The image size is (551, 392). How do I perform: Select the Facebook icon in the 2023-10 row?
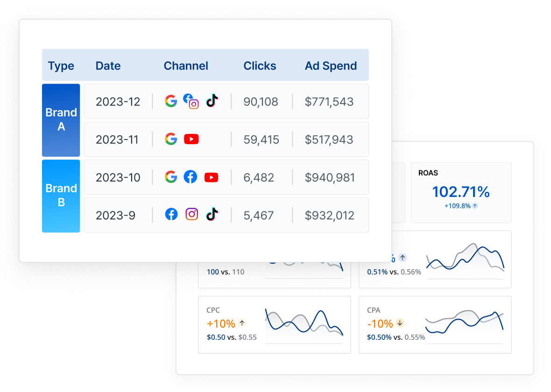point(191,177)
